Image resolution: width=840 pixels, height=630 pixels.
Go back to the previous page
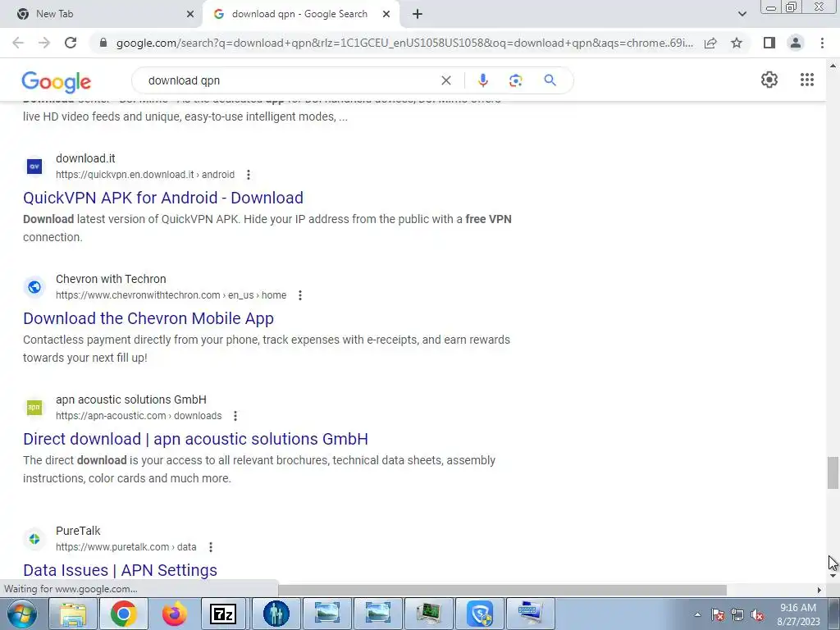18,43
